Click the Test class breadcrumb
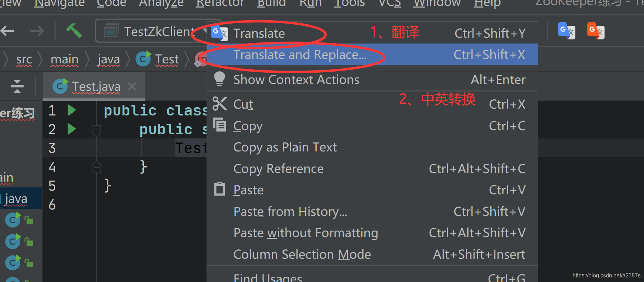The width and height of the screenshot is (644, 282). (157, 59)
